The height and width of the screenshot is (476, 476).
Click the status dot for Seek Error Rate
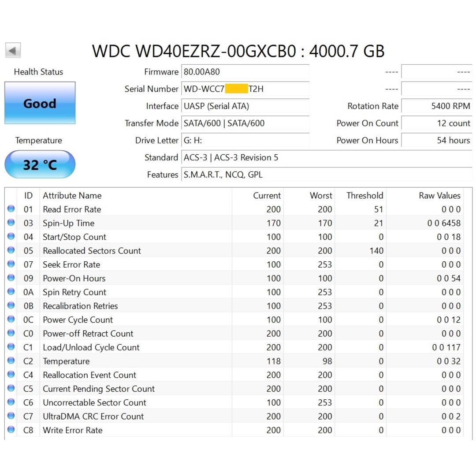[x=11, y=264]
